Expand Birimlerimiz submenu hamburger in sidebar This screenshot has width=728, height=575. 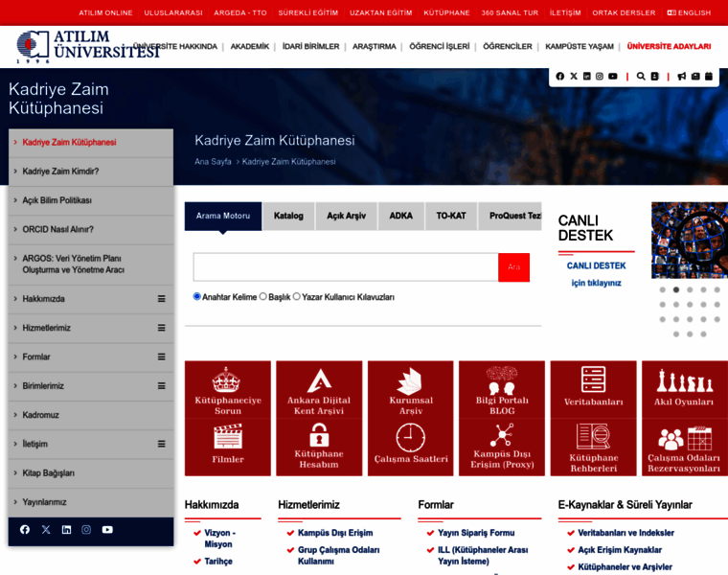click(x=162, y=386)
